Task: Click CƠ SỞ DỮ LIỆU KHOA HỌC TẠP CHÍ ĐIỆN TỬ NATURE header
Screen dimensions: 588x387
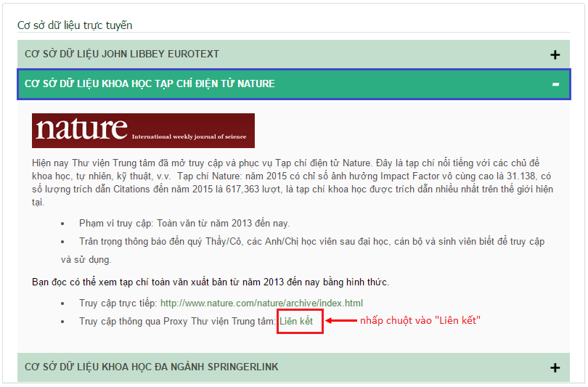Action: pos(293,84)
